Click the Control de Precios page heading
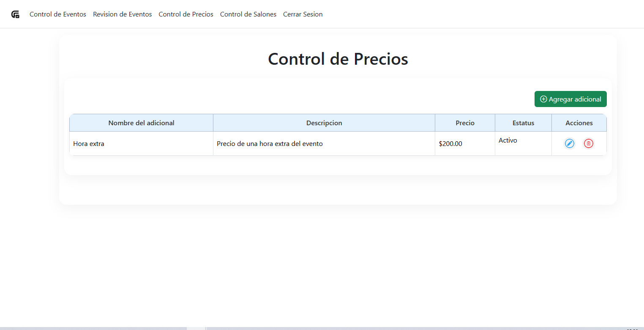This screenshot has height=330, width=644. point(338,59)
